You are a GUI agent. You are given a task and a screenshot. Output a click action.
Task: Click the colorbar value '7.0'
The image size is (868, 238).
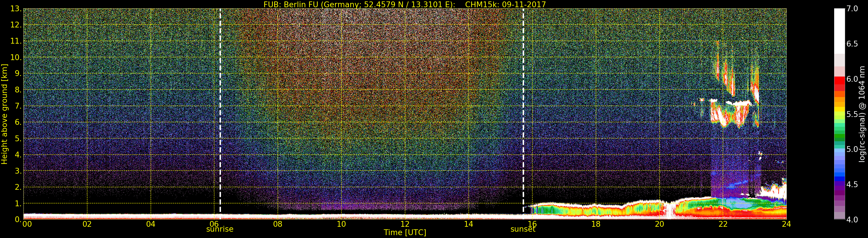852,9
